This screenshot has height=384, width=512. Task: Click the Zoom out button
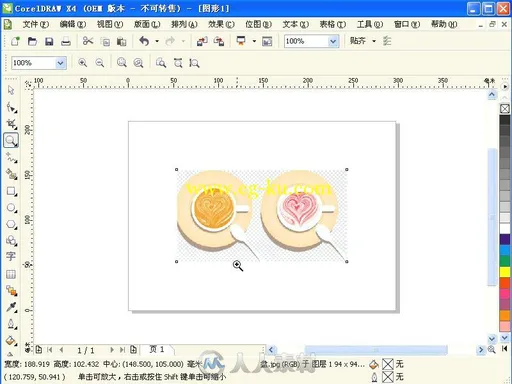pyautogui.click(x=99, y=63)
